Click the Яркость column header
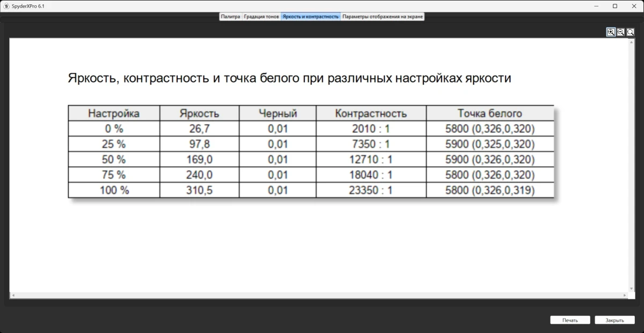644x333 pixels. [199, 113]
